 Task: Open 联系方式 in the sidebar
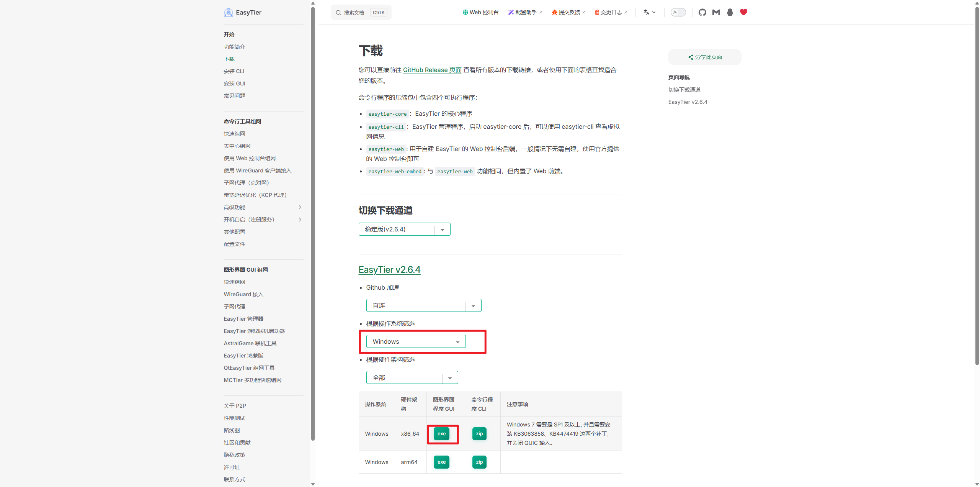click(234, 479)
